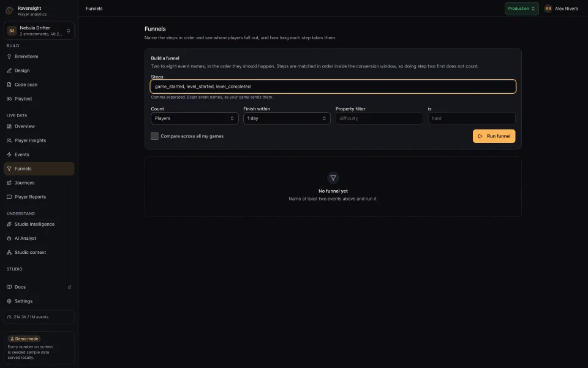Click the Events label in sidebar
588x368 pixels.
click(x=22, y=155)
